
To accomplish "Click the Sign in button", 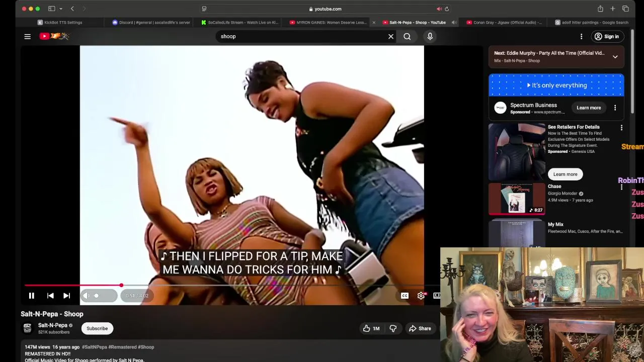I will (606, 36).
